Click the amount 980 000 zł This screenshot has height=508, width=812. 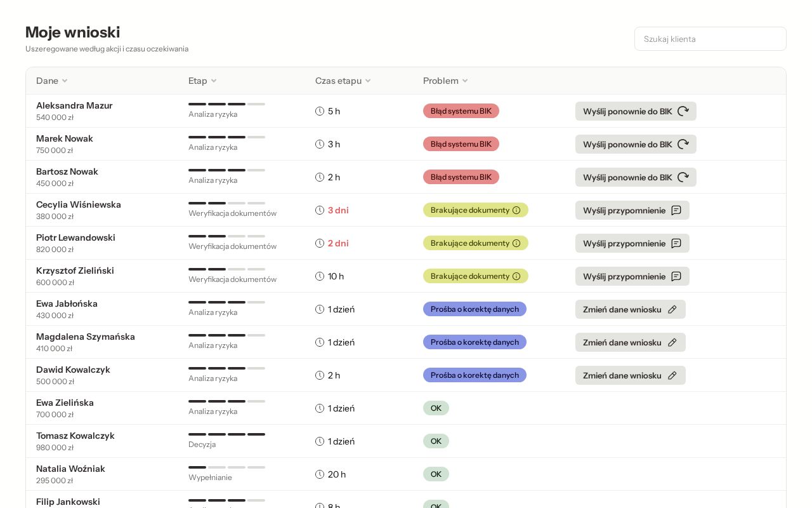click(55, 448)
